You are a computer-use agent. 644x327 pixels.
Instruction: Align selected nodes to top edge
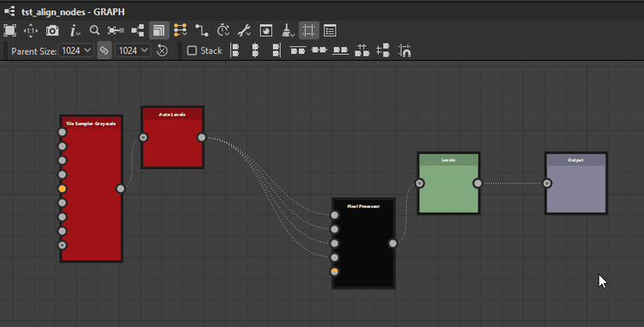click(x=298, y=51)
